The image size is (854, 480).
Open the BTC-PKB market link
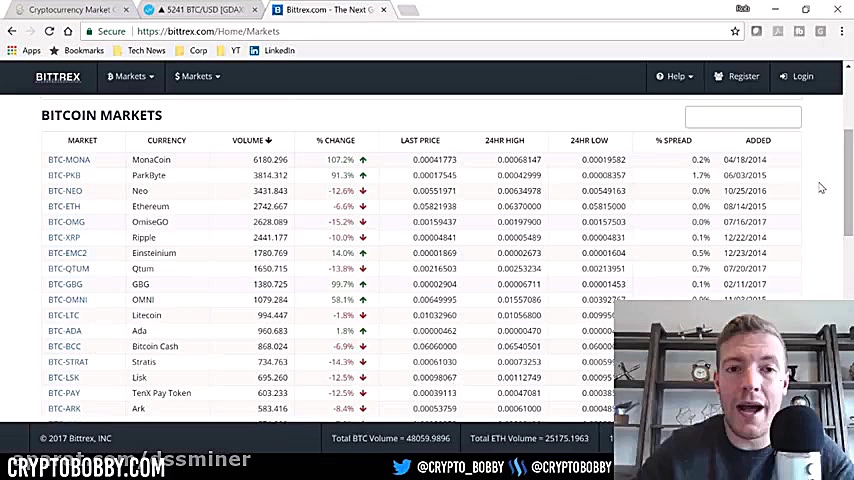tap(64, 175)
